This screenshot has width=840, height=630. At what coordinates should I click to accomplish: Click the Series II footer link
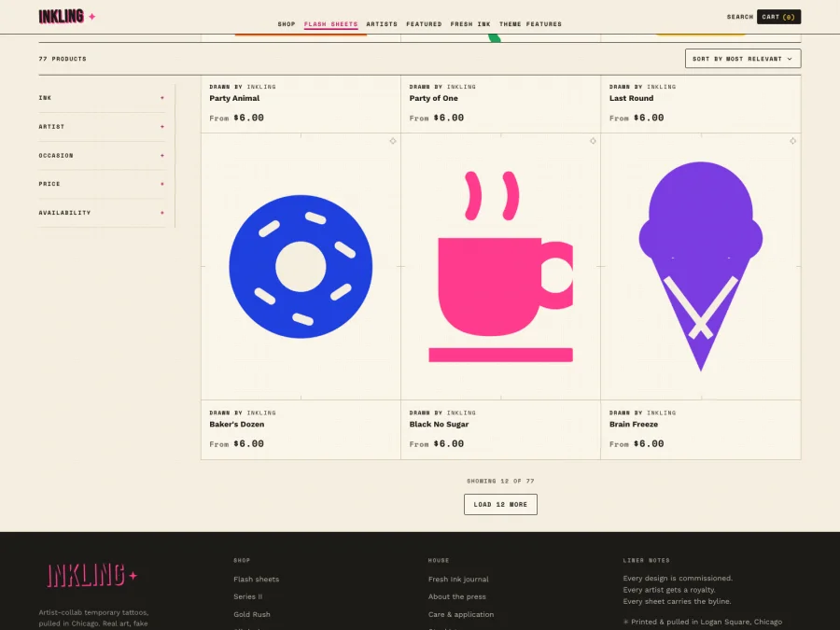coord(247,596)
